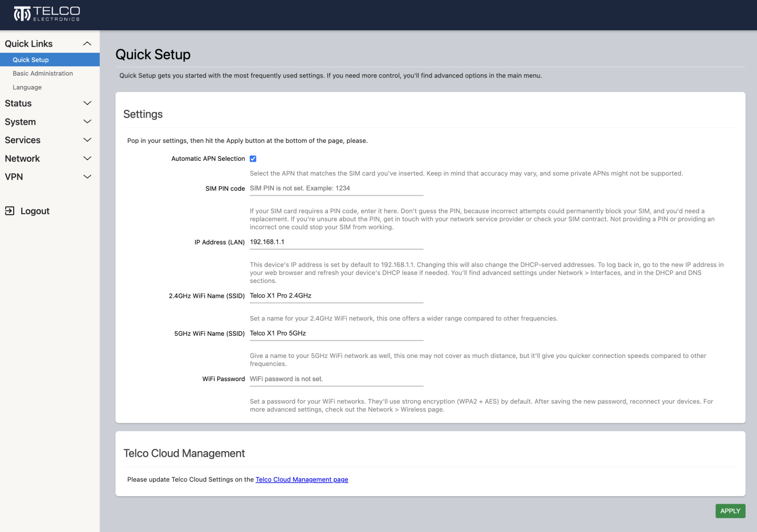Open the Quick Links heading
The image size is (757, 532).
[29, 44]
